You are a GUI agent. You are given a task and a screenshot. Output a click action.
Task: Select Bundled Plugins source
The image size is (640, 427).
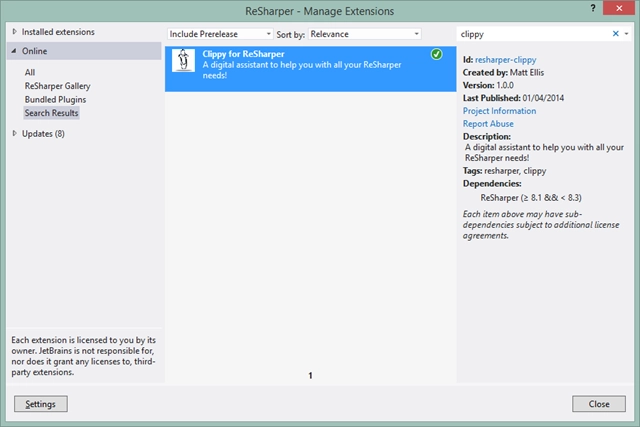(x=55, y=99)
